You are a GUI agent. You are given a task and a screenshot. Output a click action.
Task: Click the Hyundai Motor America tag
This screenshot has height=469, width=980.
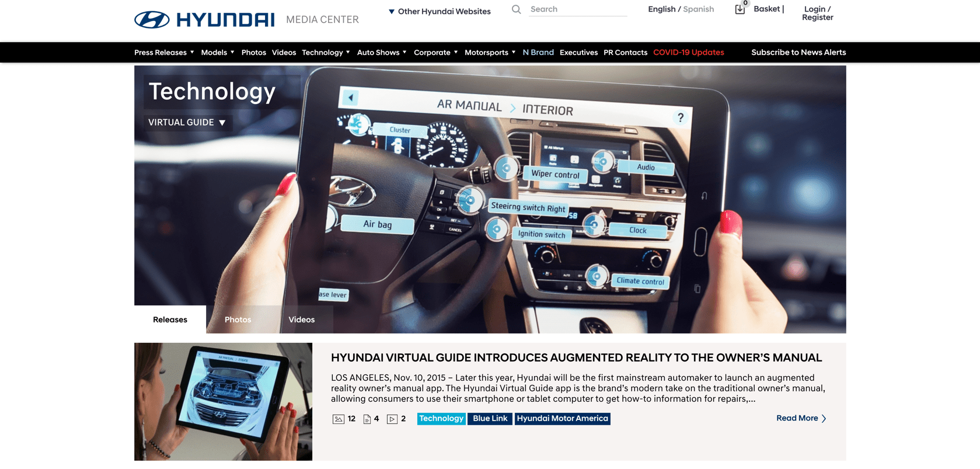pyautogui.click(x=563, y=419)
